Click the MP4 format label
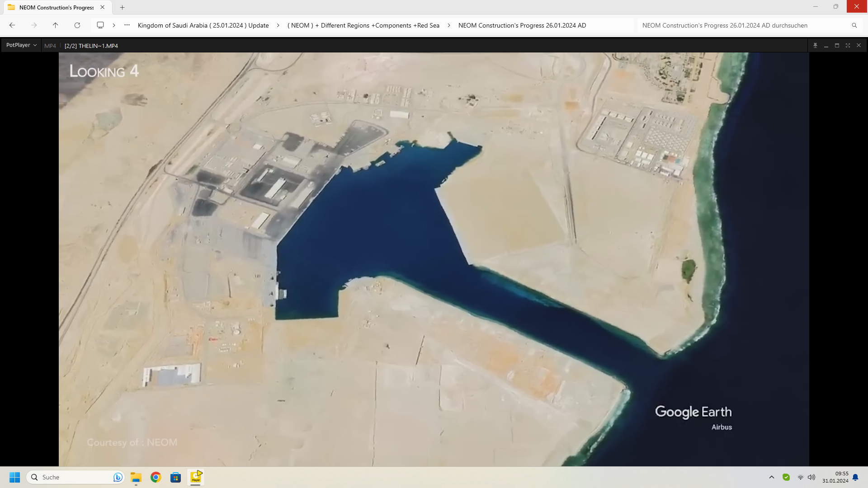Viewport: 868px width, 488px height. 50,46
